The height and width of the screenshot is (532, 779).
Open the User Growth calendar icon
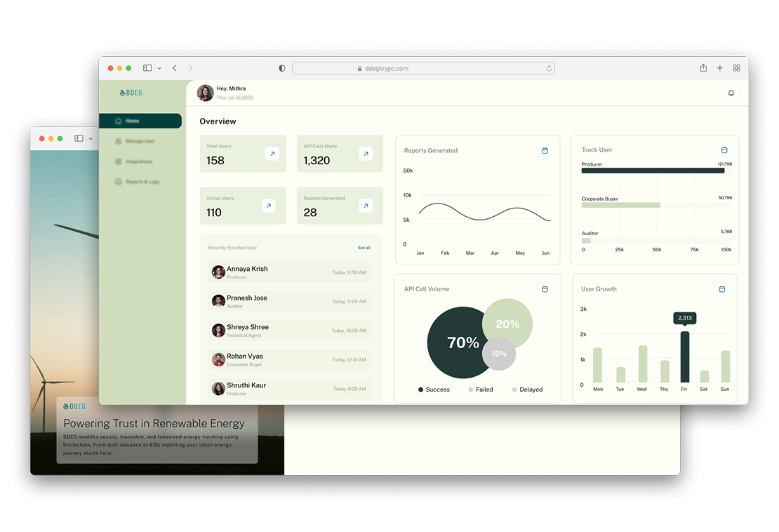click(x=722, y=289)
